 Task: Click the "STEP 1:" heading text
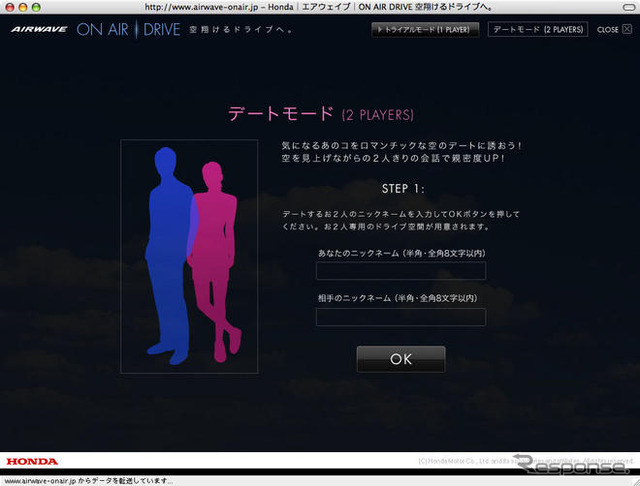pyautogui.click(x=403, y=189)
